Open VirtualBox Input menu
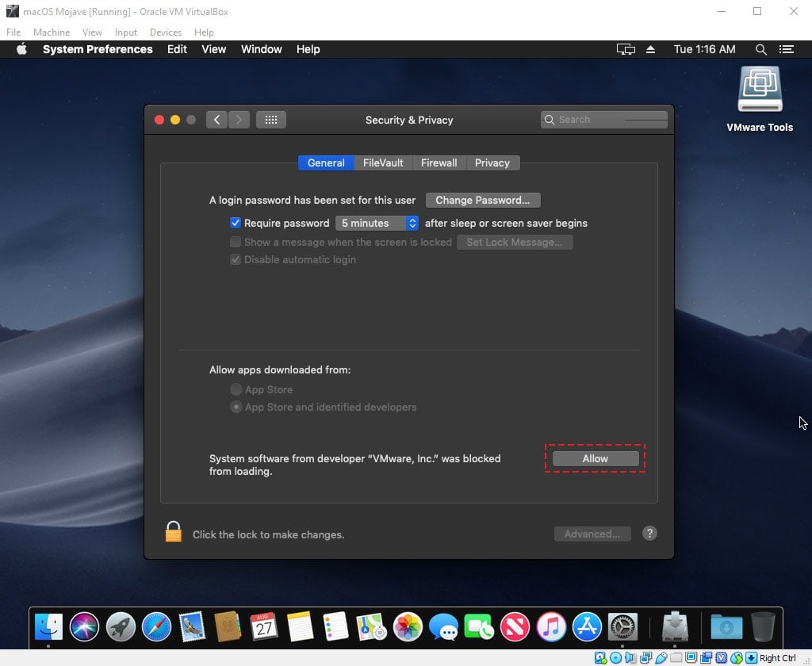This screenshot has height=666, width=812. [x=126, y=32]
